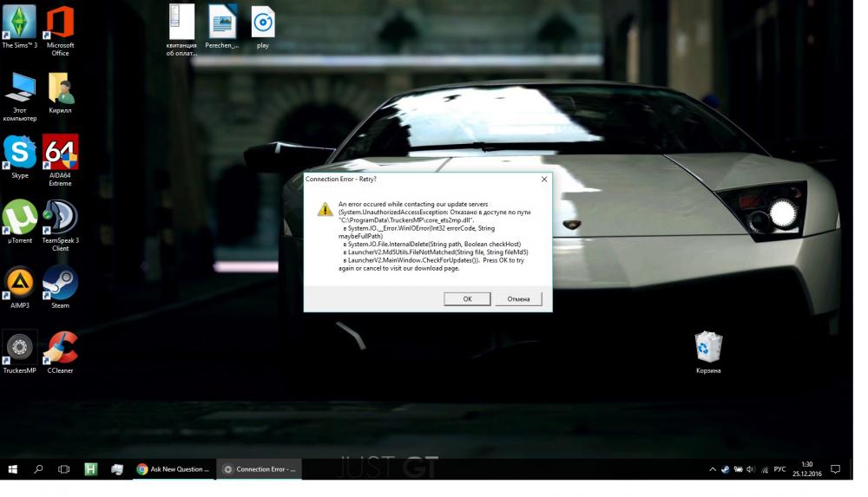The image size is (868, 497).
Task: Open Steam from the desktop
Action: click(60, 283)
